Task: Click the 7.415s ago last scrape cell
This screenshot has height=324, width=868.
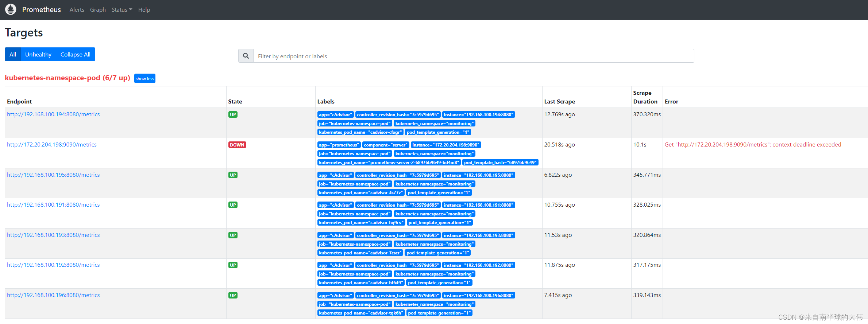Action: (558, 295)
